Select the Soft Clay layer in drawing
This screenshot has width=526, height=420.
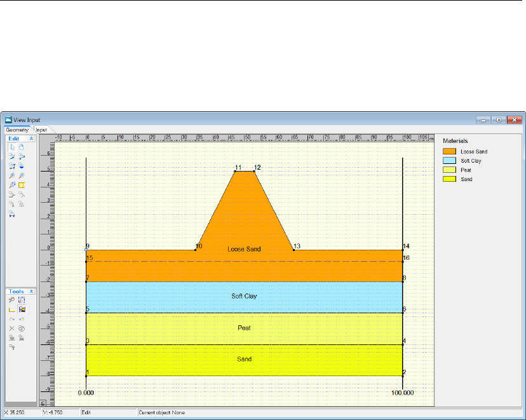244,296
